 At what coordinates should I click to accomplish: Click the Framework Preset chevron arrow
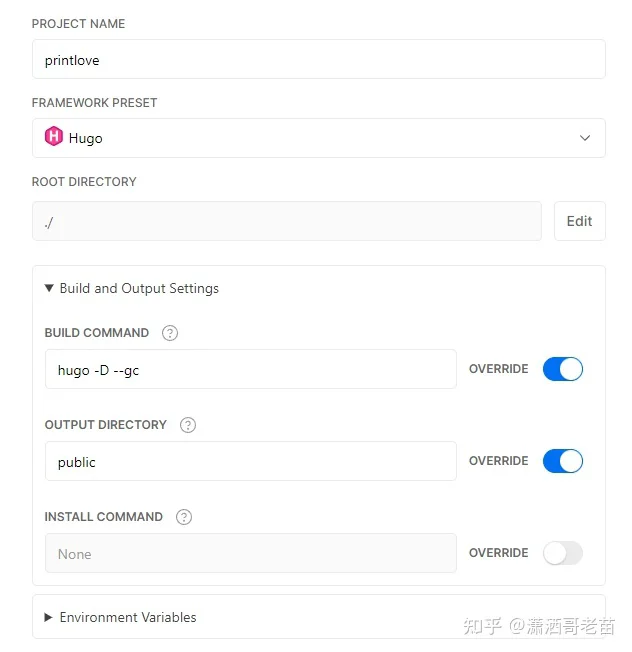click(x=585, y=138)
